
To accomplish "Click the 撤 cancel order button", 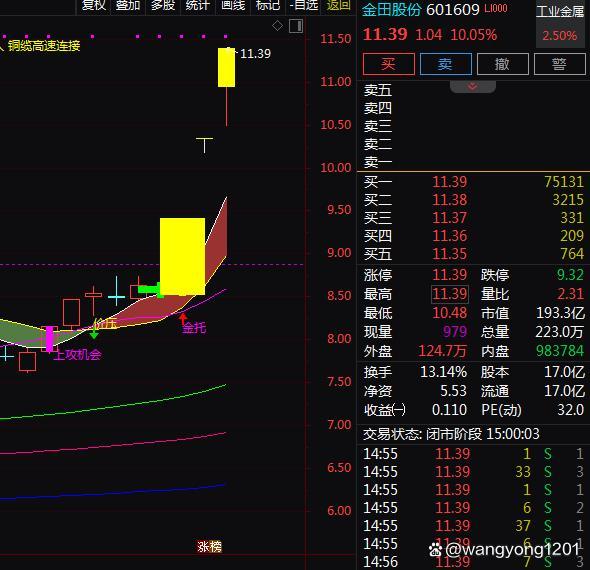I will [x=503, y=64].
